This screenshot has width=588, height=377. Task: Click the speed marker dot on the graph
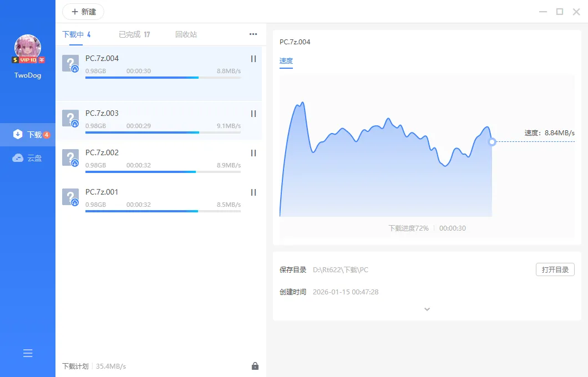point(492,142)
